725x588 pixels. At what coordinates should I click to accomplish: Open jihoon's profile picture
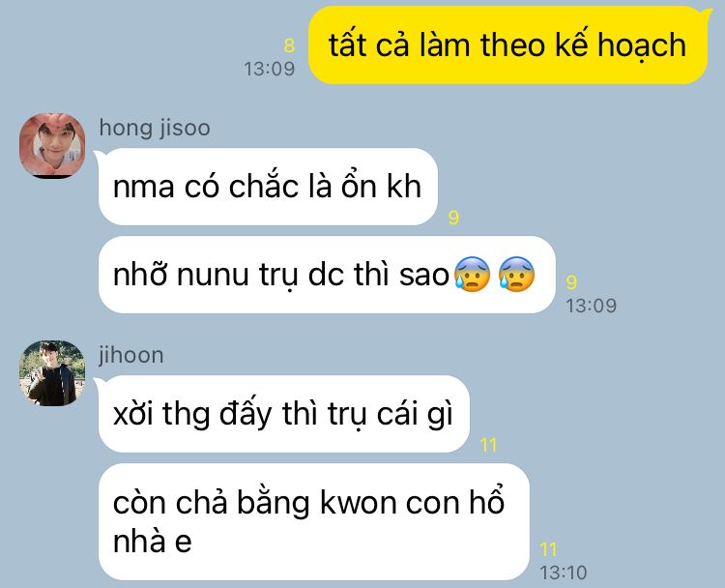tap(52, 373)
